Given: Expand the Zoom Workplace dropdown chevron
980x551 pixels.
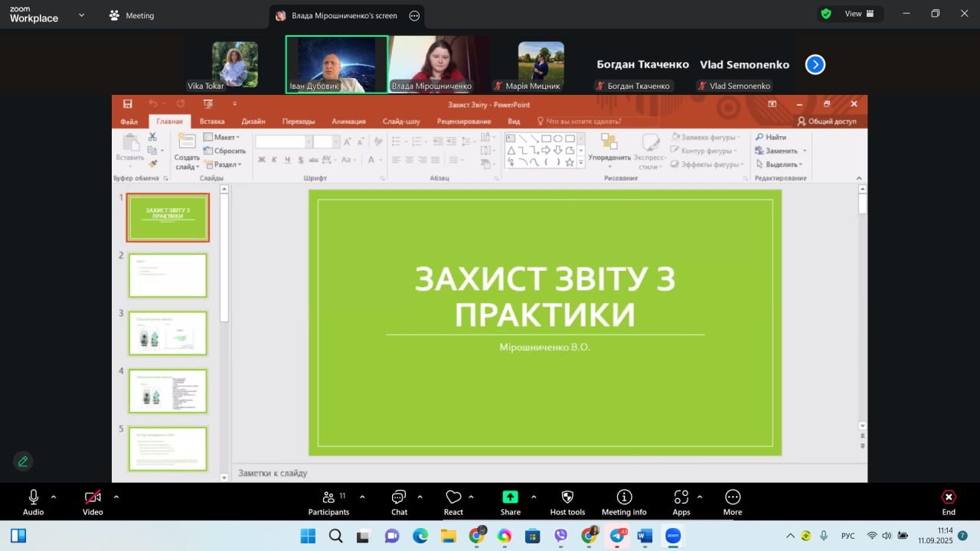Looking at the screenshot, I should tap(81, 15).
